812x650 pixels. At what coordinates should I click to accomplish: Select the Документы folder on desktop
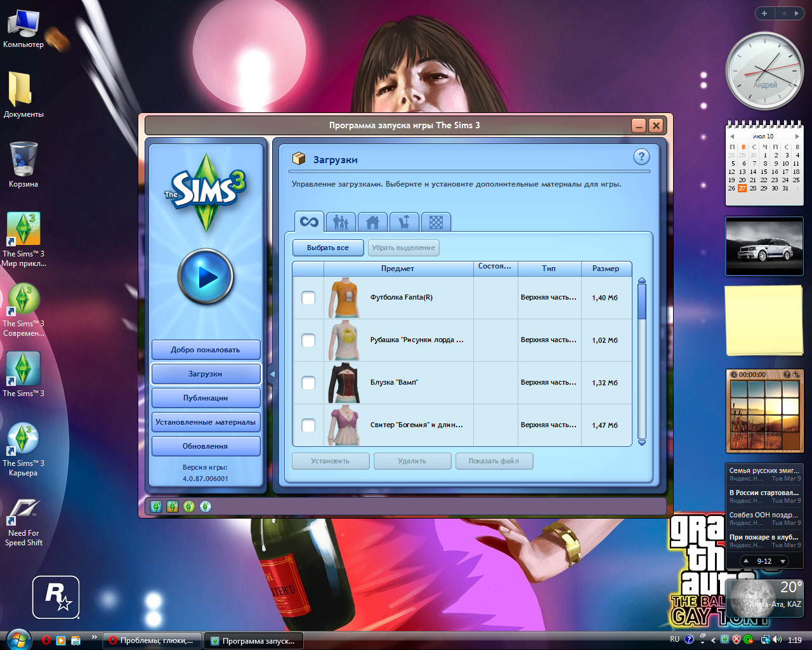tap(23, 95)
